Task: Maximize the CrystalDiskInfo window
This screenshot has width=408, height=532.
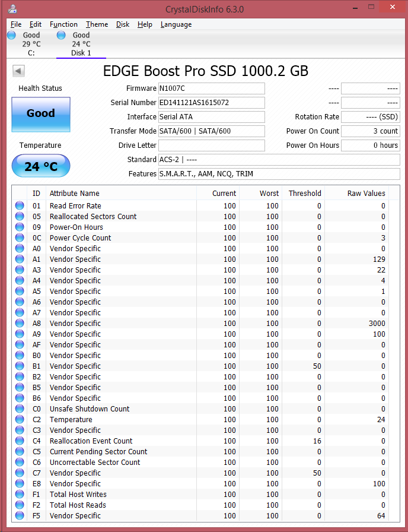Action: (x=371, y=7)
